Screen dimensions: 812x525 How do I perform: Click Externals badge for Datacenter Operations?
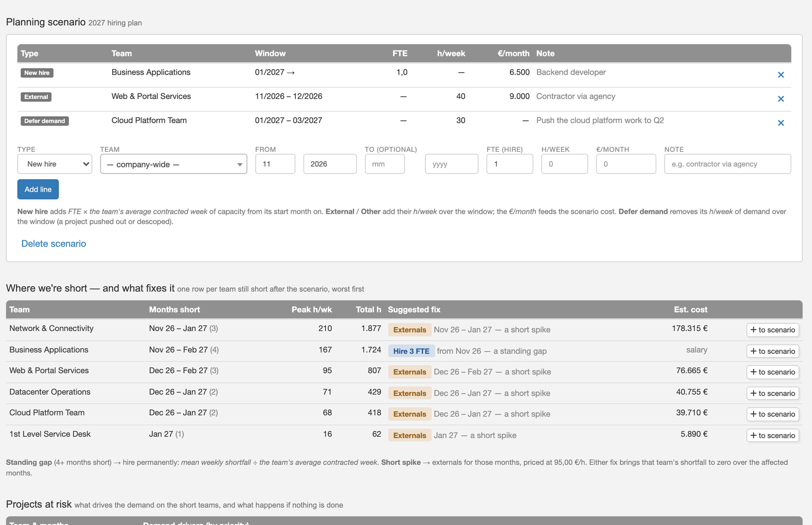pos(410,393)
